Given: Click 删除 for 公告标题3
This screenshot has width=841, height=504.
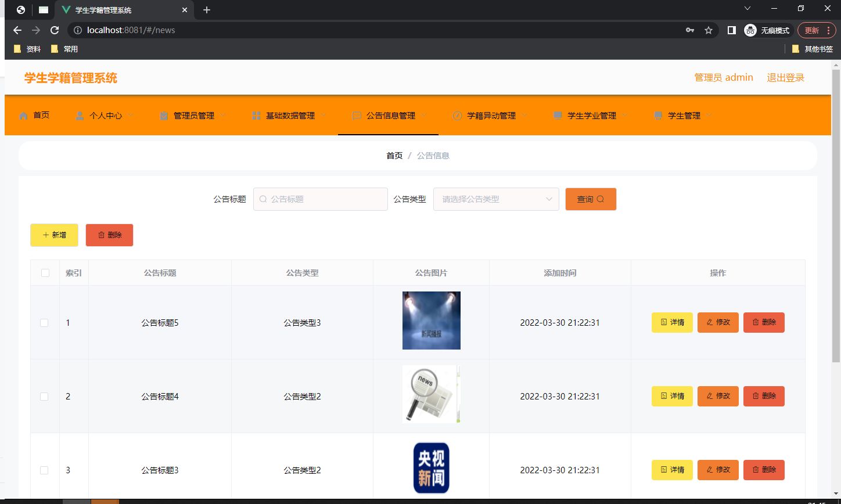Looking at the screenshot, I should (764, 470).
